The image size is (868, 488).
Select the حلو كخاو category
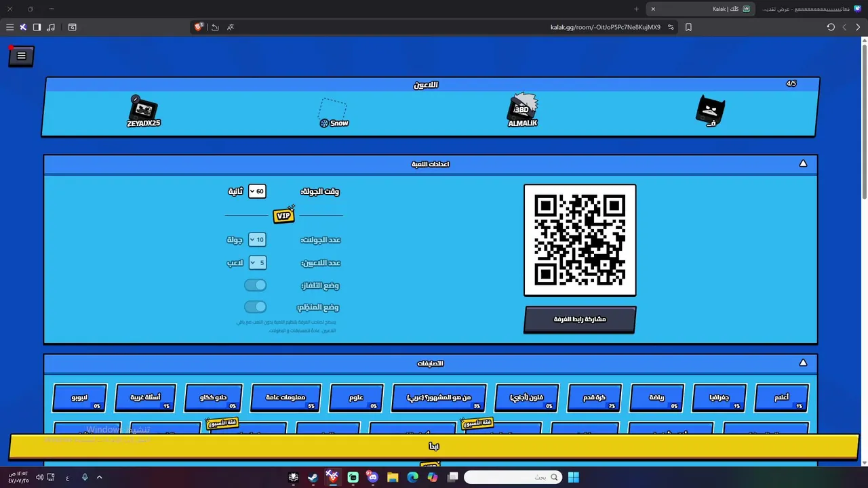(213, 398)
